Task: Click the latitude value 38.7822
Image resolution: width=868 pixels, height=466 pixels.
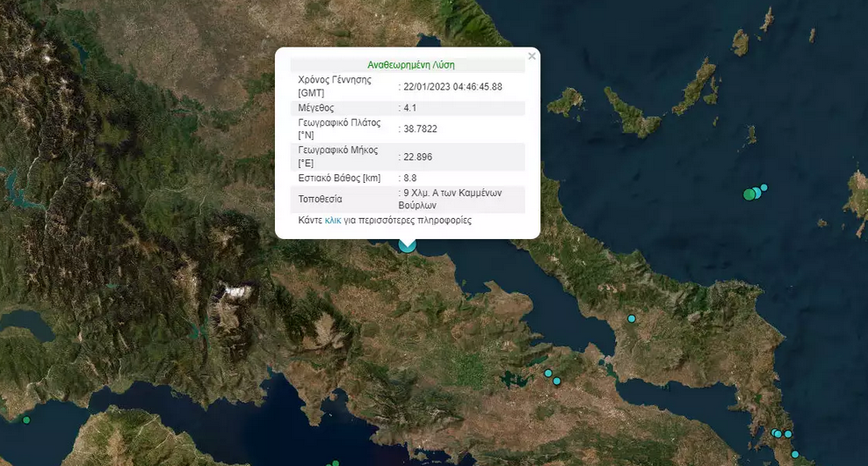Action: [420, 128]
